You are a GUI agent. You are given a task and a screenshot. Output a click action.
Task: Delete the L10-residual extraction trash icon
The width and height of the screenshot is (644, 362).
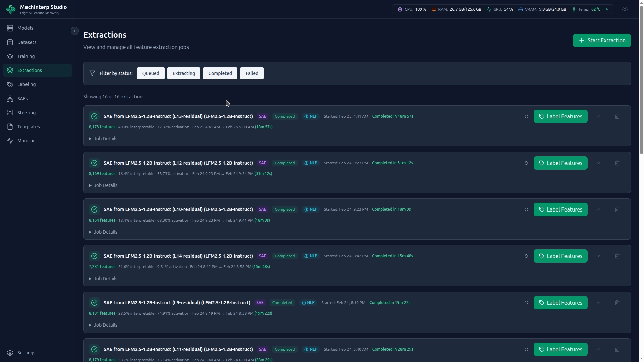tap(617, 209)
